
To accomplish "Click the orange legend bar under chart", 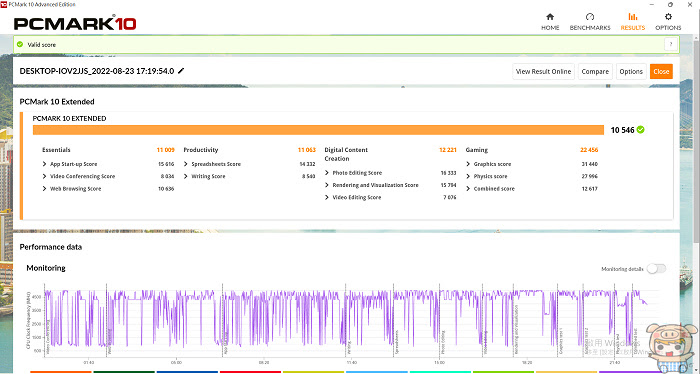I will click(61, 371).
